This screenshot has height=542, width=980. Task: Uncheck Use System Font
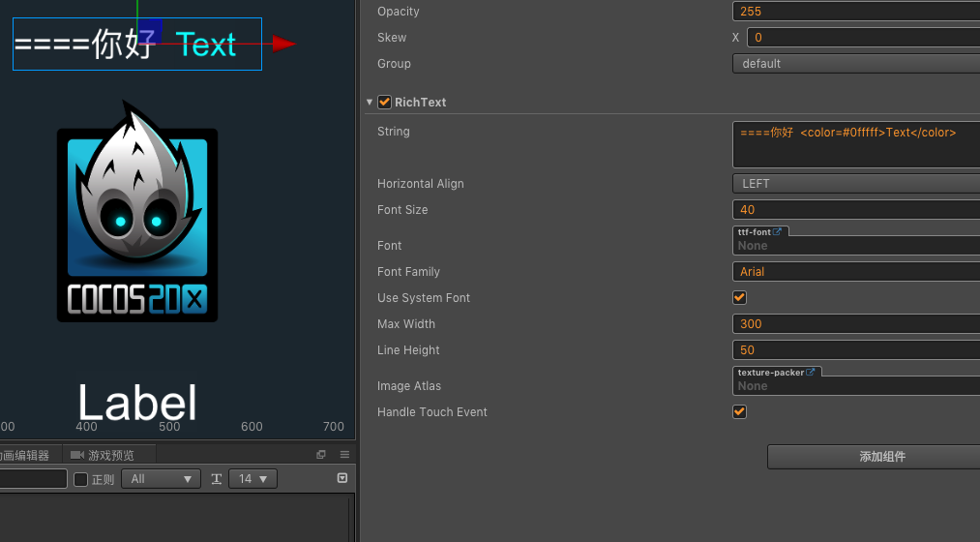pos(739,297)
